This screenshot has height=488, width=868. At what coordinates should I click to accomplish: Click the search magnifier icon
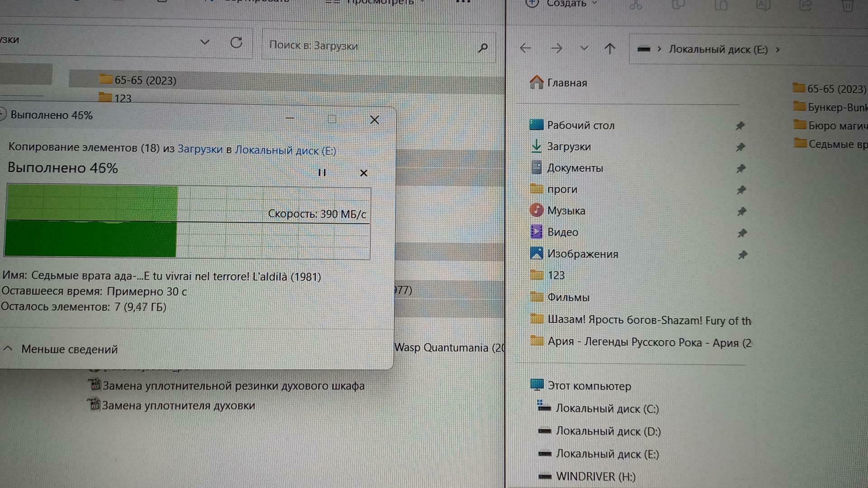(483, 47)
